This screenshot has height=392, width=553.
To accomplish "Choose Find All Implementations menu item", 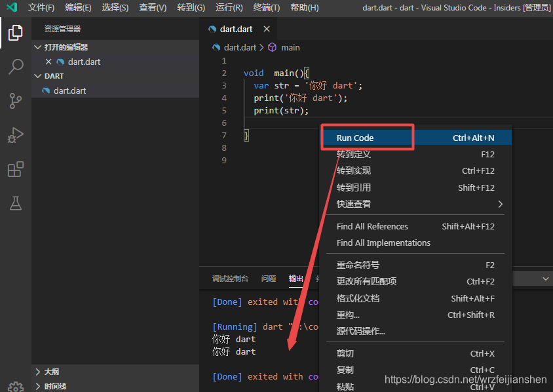I will [415, 243].
